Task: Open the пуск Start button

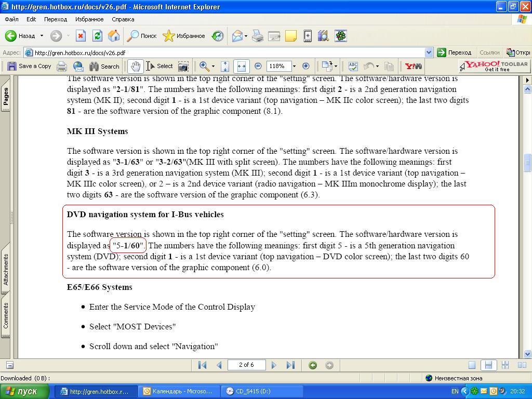Action: [x=24, y=391]
